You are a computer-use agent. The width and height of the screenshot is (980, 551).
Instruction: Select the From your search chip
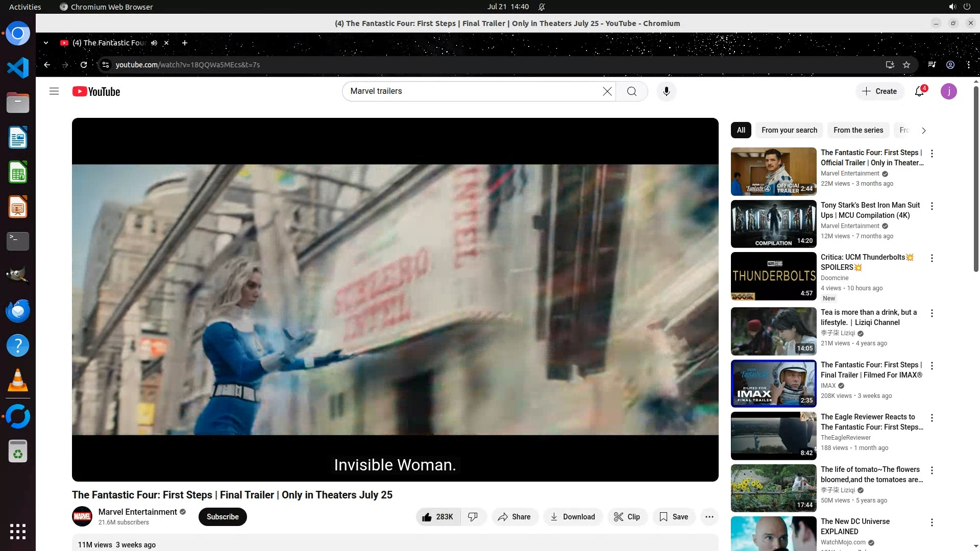tap(789, 130)
